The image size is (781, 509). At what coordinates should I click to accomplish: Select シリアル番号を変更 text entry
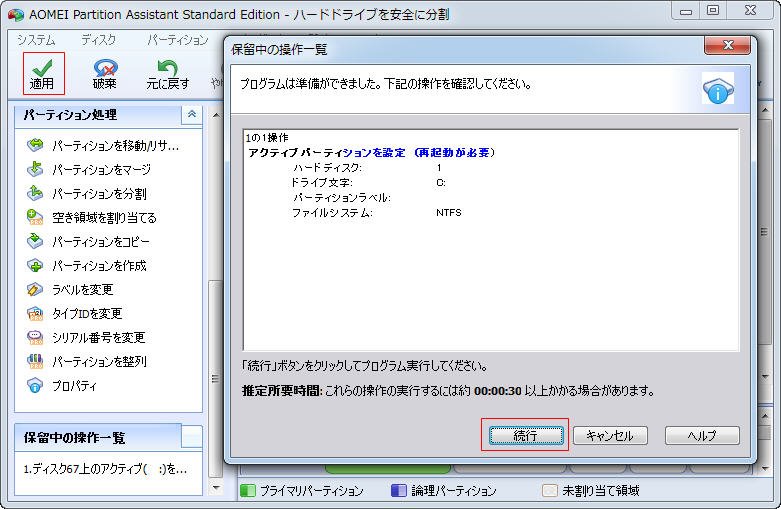click(x=99, y=337)
